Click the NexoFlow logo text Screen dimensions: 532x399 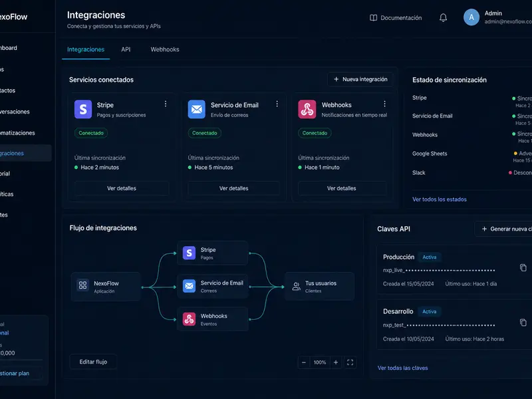[x=13, y=17]
